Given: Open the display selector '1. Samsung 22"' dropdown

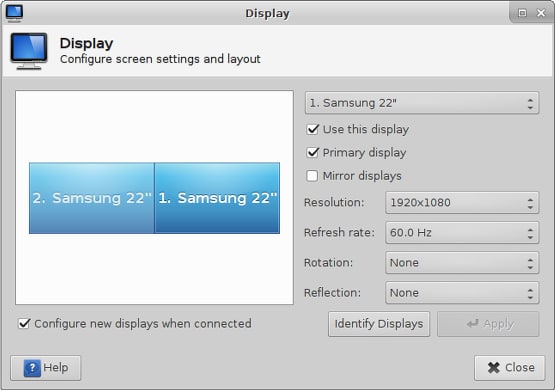Looking at the screenshot, I should [x=422, y=103].
